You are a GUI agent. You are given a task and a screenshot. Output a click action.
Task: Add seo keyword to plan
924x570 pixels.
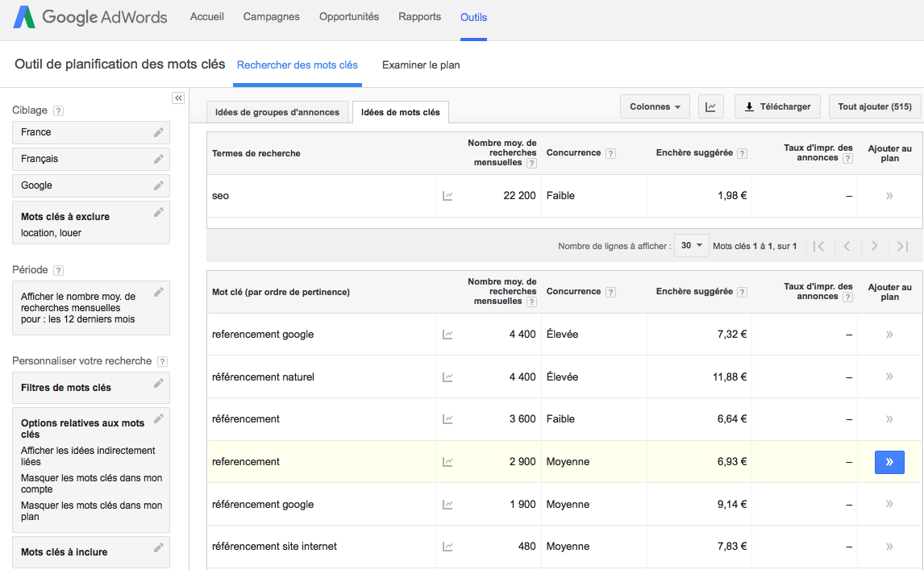[889, 196]
